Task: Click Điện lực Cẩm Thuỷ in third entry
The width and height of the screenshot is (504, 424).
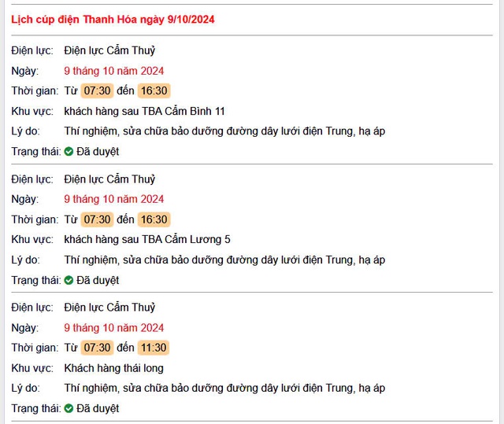Action: [109, 307]
